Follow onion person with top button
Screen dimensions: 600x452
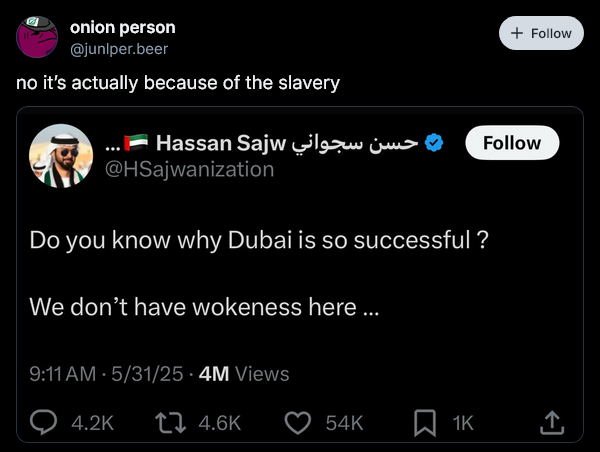pyautogui.click(x=541, y=33)
